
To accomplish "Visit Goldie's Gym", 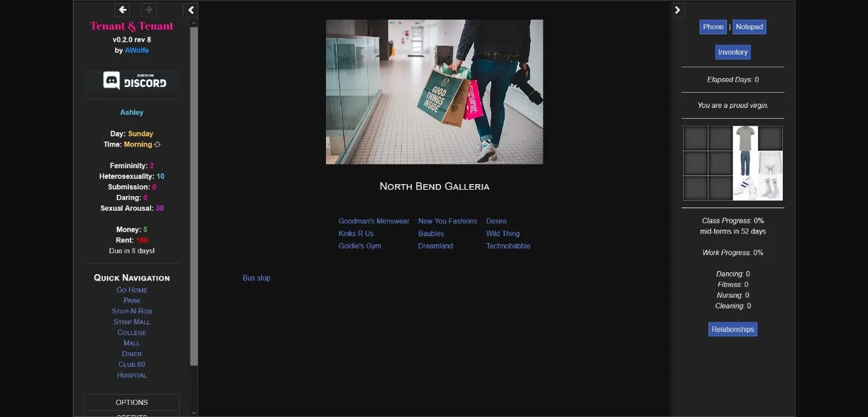I will 360,246.
